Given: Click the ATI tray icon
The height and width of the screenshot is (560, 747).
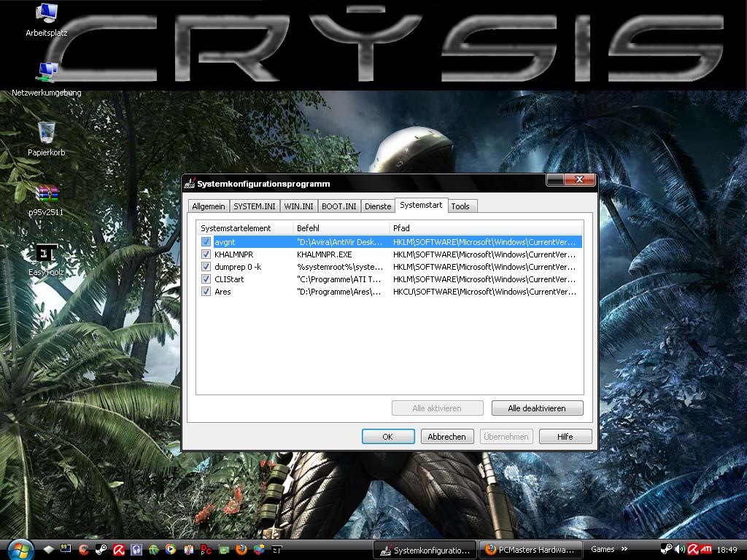Looking at the screenshot, I should point(706,549).
